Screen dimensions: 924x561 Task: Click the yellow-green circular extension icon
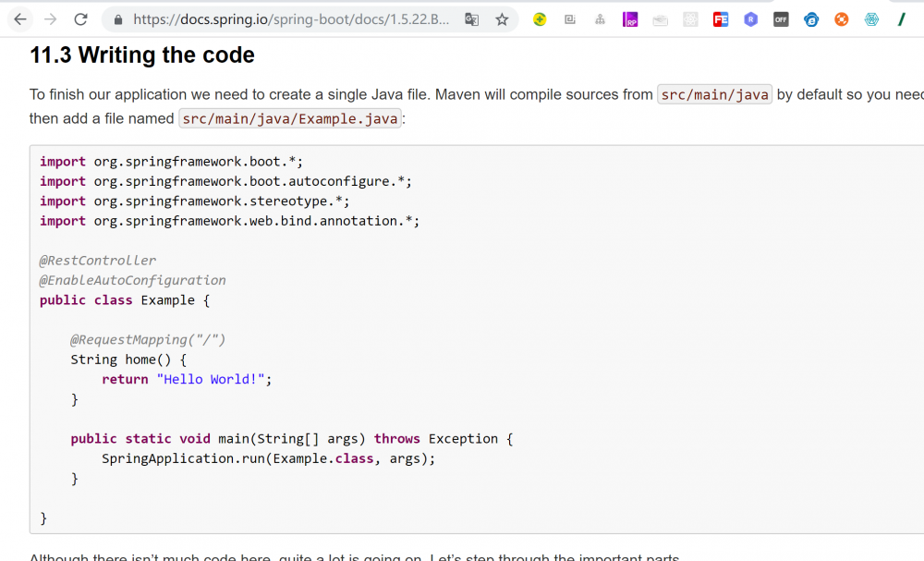pos(540,19)
